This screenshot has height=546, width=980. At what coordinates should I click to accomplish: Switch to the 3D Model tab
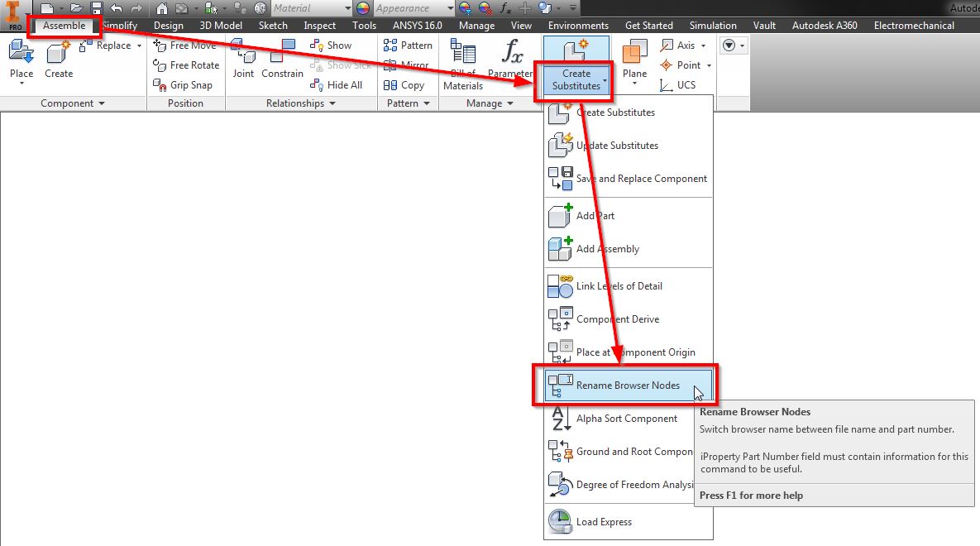[221, 26]
